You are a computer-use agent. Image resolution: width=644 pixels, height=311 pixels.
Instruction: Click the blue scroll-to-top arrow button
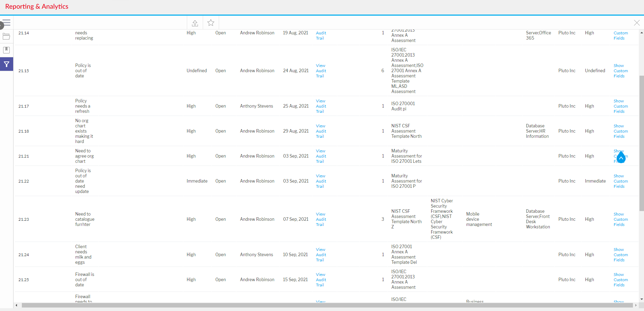[621, 158]
